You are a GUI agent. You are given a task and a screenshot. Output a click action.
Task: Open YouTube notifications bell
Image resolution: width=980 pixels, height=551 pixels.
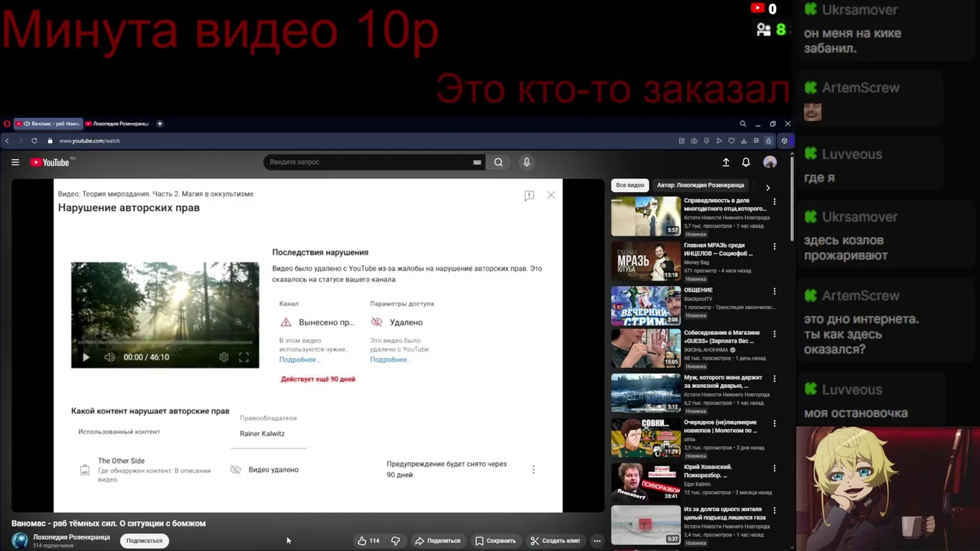pyautogui.click(x=746, y=162)
